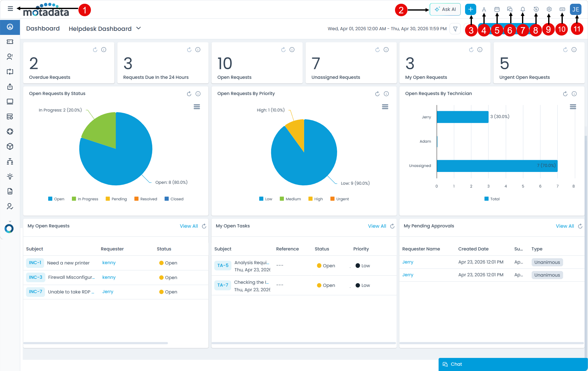Click View All in My Open Tasks
Screen dimensions: 588x371
(x=377, y=226)
